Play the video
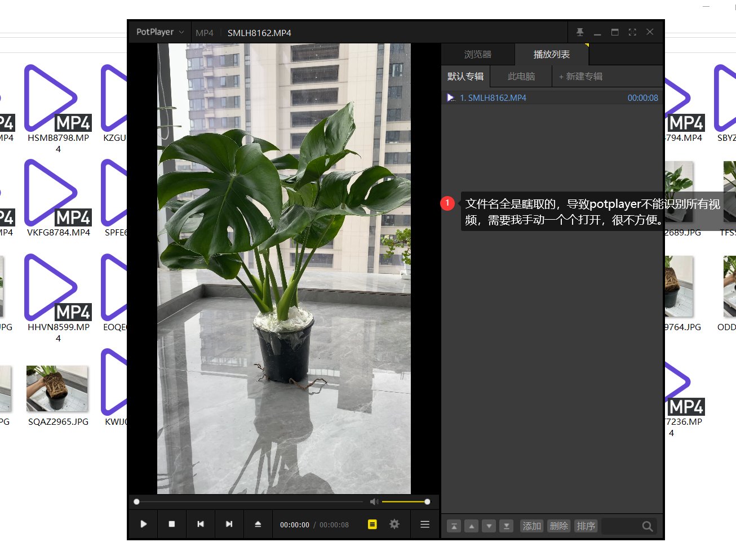 click(x=144, y=524)
